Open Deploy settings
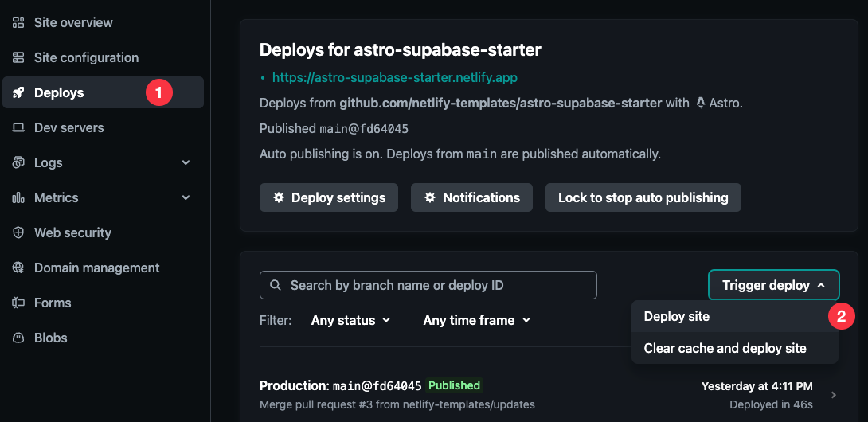The image size is (868, 422). (329, 197)
